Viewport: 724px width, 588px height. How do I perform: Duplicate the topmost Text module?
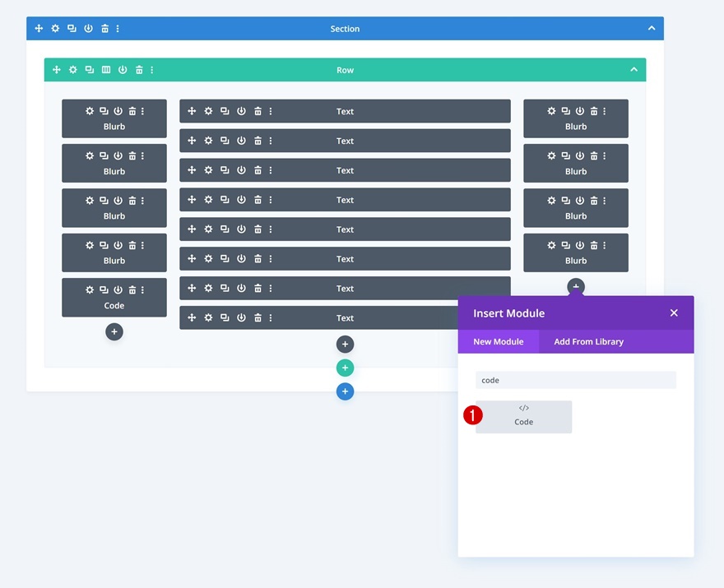click(x=225, y=111)
